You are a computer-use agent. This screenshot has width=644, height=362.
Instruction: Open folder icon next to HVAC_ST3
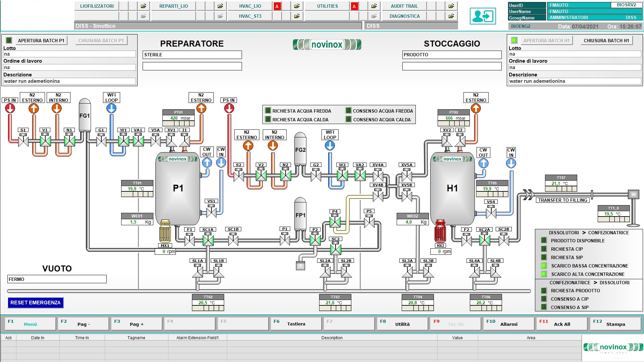pos(297,16)
